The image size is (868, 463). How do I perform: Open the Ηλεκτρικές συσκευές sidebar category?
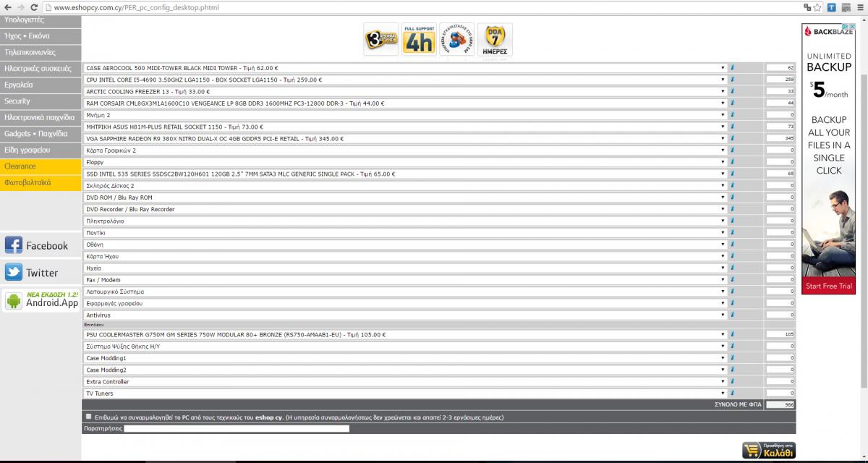[41, 69]
